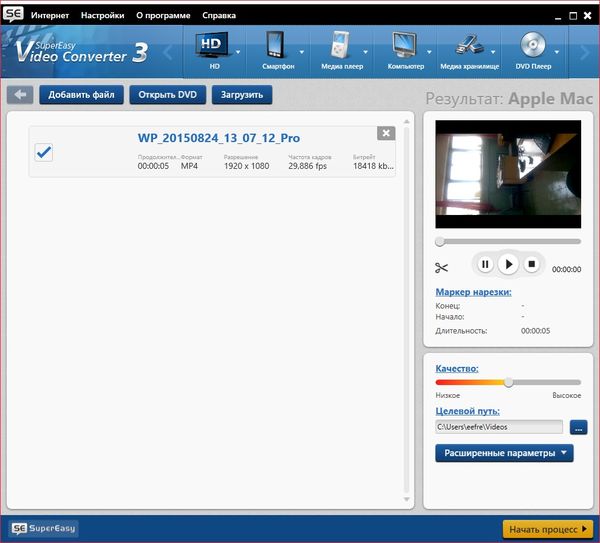Expand the Смартфон dropdown arrow
This screenshot has height=543, width=600.
pyautogui.click(x=302, y=52)
